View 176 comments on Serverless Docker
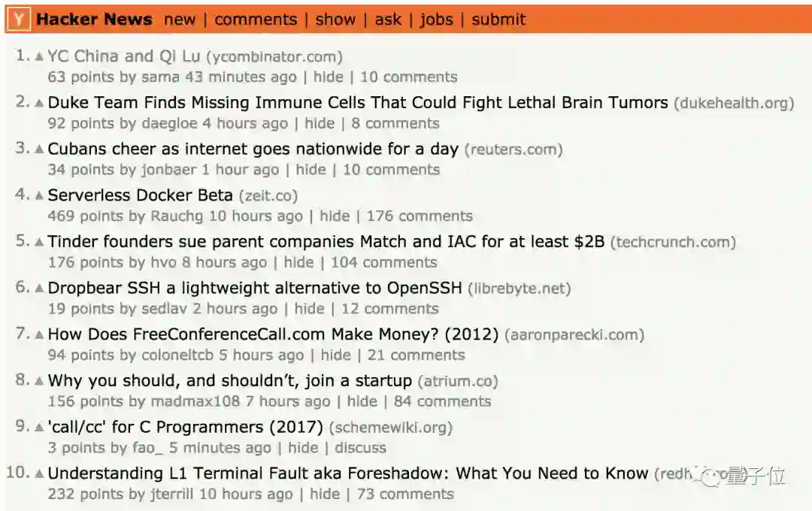The image size is (812, 511). click(420, 216)
